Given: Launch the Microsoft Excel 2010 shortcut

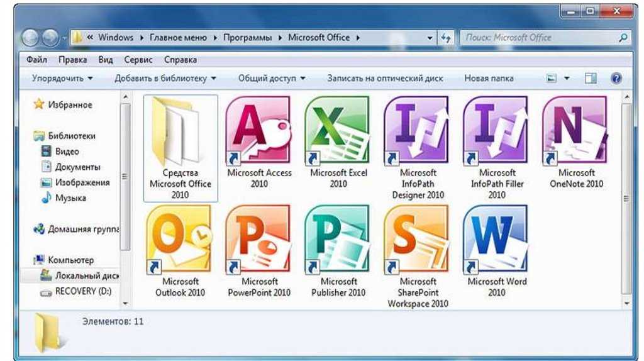Looking at the screenshot, I should pyautogui.click(x=338, y=130).
